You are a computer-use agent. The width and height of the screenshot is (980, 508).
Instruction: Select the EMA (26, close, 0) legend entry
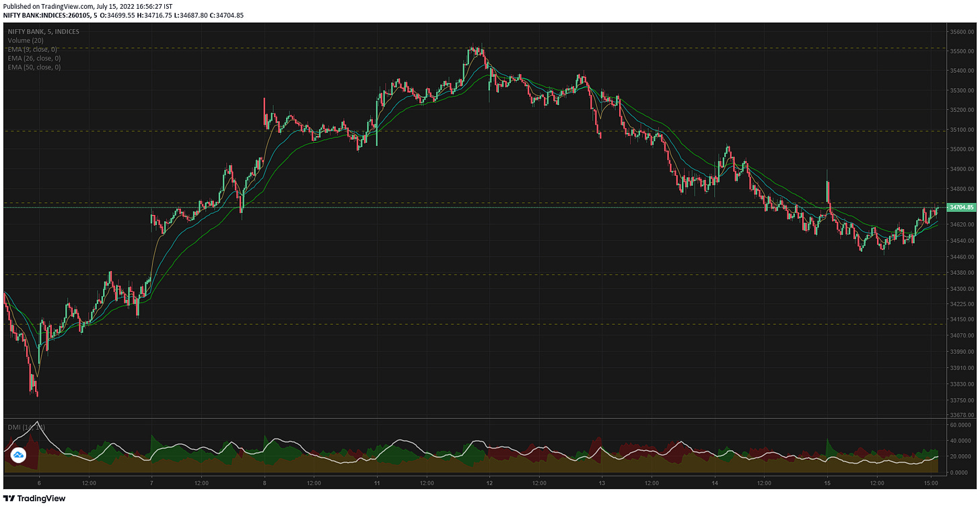33,58
